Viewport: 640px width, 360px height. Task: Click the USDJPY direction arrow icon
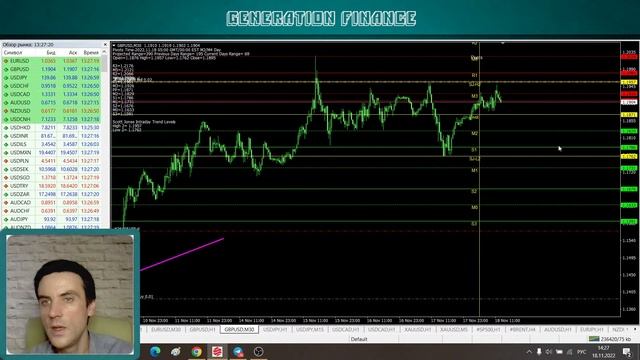click(6, 78)
